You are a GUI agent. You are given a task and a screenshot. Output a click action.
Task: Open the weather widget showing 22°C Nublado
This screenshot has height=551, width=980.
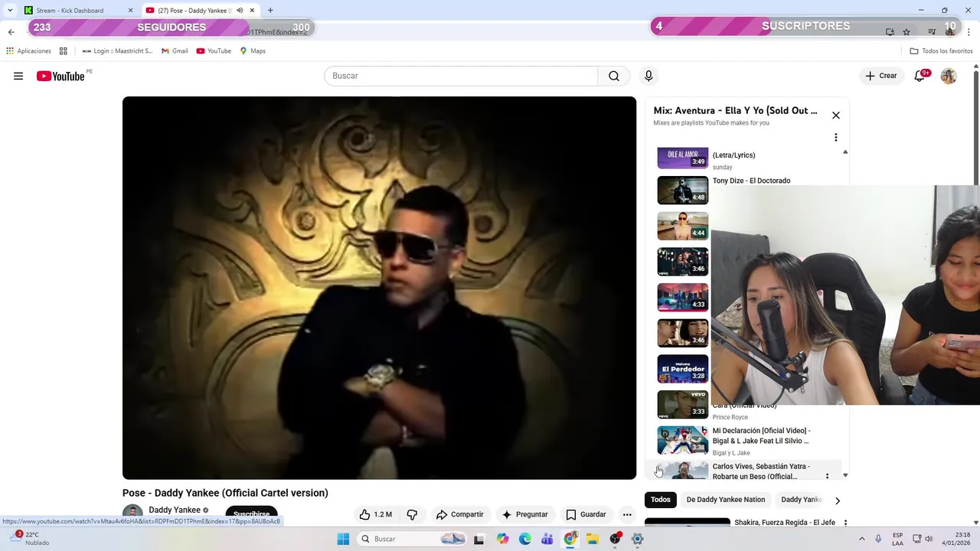[31, 539]
